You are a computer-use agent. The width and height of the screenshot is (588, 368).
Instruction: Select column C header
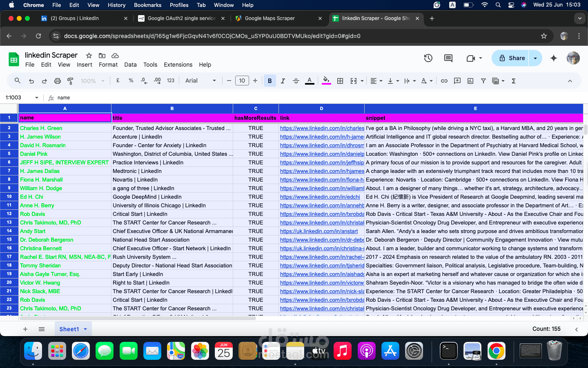point(256,108)
